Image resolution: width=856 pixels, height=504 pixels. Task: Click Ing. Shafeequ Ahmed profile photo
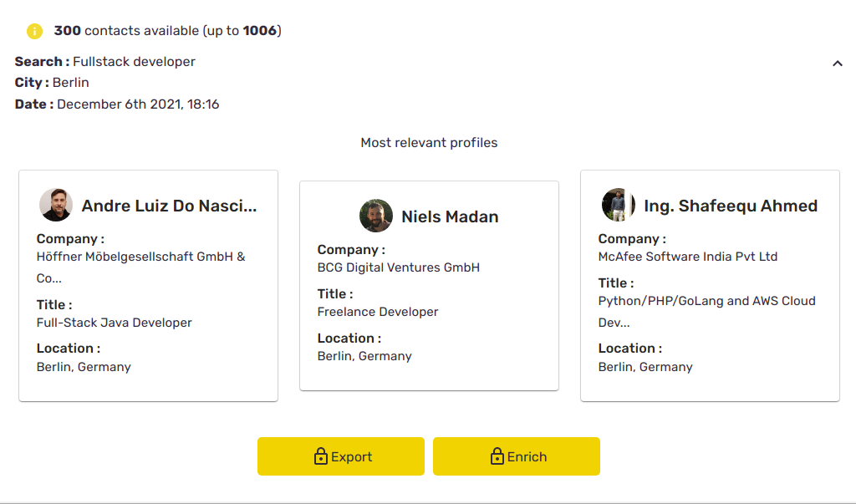pyautogui.click(x=618, y=205)
